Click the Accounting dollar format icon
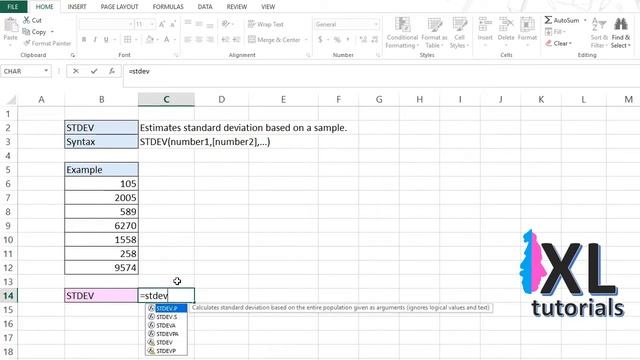The width and height of the screenshot is (640, 360). (320, 40)
